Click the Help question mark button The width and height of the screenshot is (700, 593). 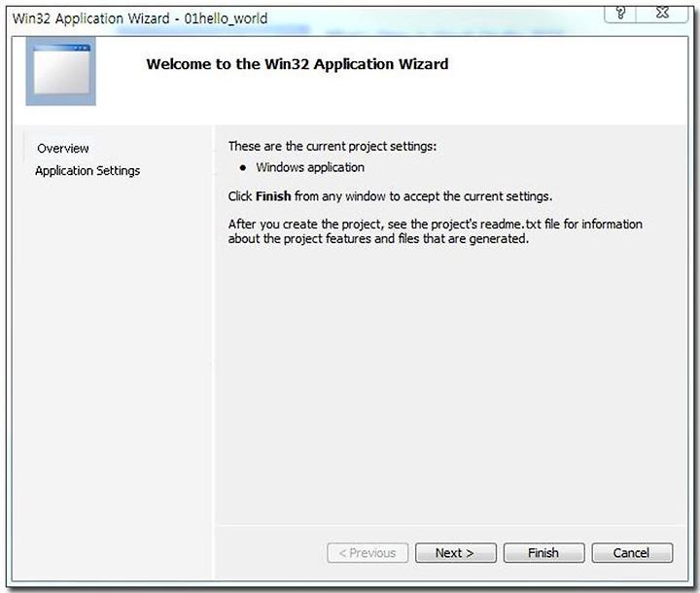(x=620, y=14)
